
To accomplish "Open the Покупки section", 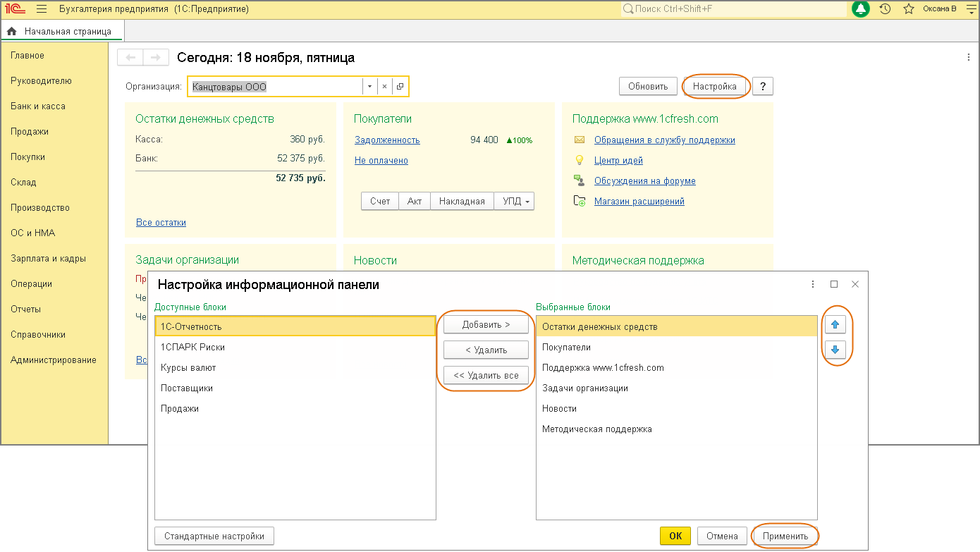I will 28,157.
